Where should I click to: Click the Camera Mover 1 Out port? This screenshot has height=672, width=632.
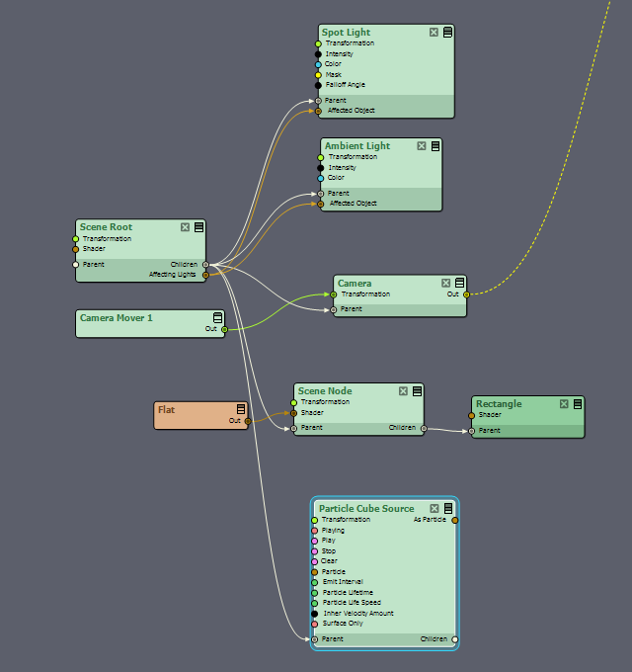(224, 329)
